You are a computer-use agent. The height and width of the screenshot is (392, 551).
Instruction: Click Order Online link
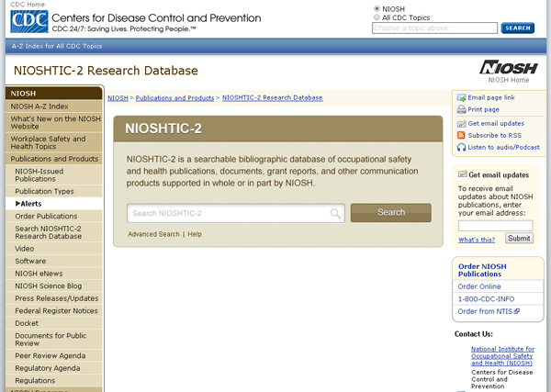479,286
